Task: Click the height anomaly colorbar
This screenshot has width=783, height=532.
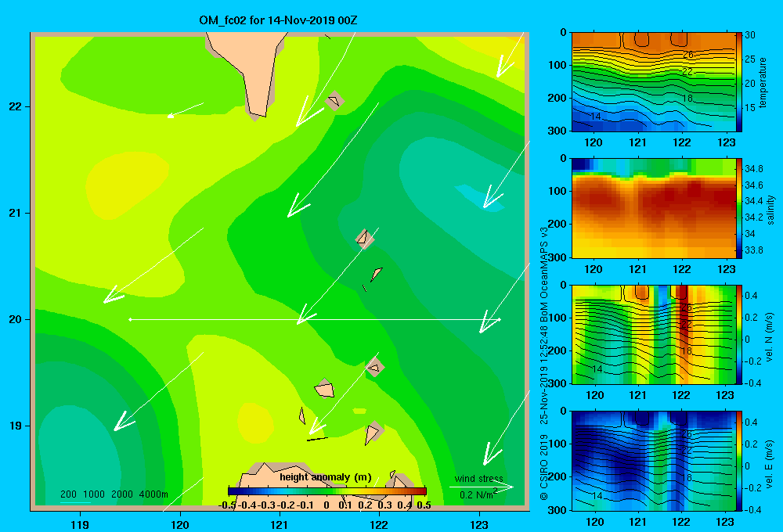Action: (327, 491)
